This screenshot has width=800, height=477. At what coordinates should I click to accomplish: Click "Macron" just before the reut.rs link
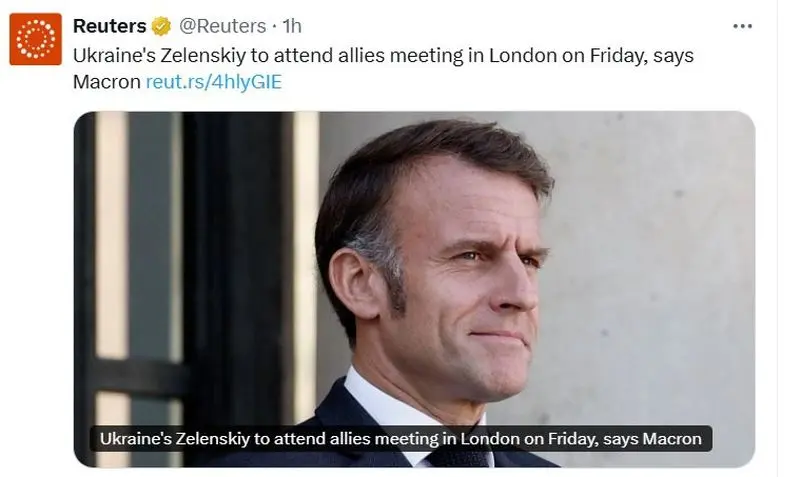(x=106, y=82)
